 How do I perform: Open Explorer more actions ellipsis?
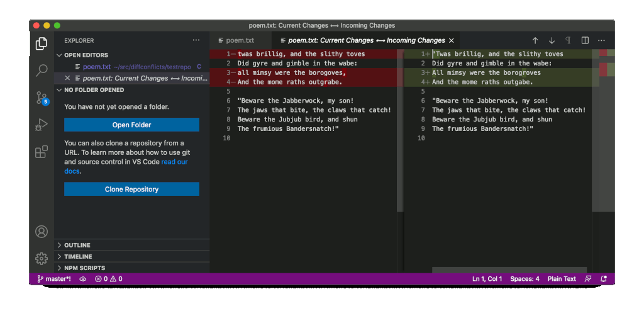click(x=196, y=40)
